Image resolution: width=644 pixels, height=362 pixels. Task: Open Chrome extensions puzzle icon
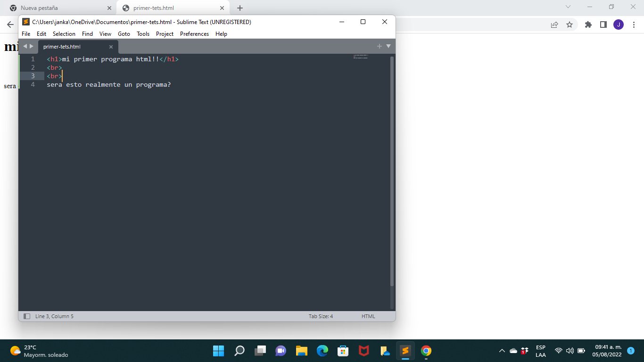(x=588, y=25)
